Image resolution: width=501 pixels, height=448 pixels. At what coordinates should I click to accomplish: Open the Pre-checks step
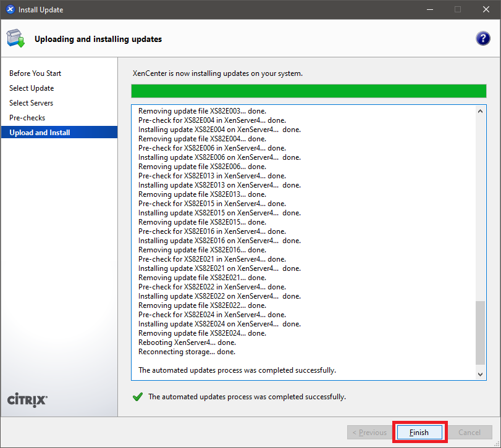coord(27,118)
